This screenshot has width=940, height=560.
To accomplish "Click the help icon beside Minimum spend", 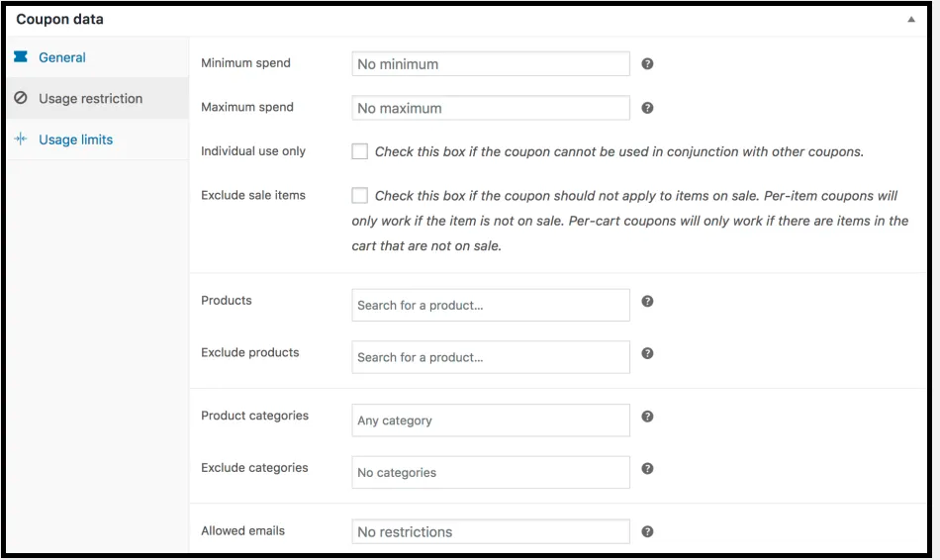I will 647,63.
